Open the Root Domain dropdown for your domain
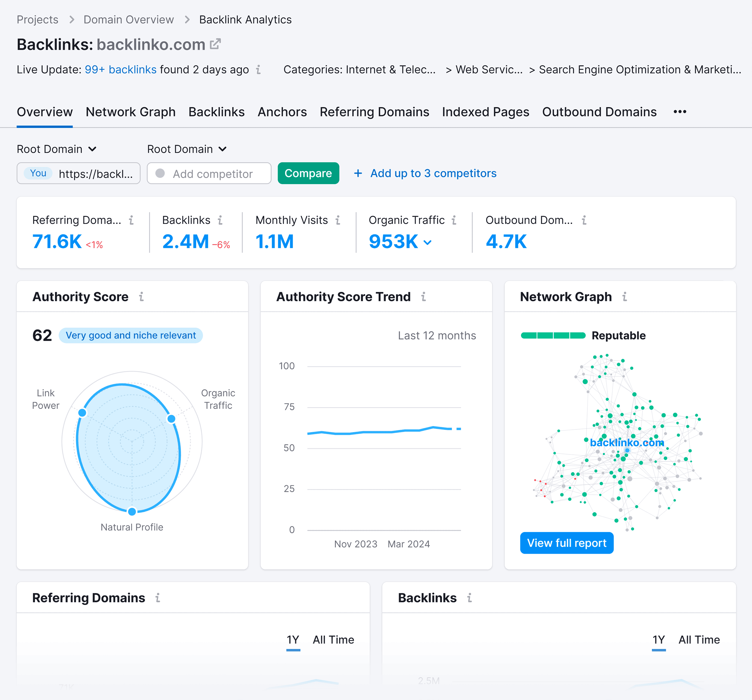Screen dimensions: 752x700 click(56, 149)
